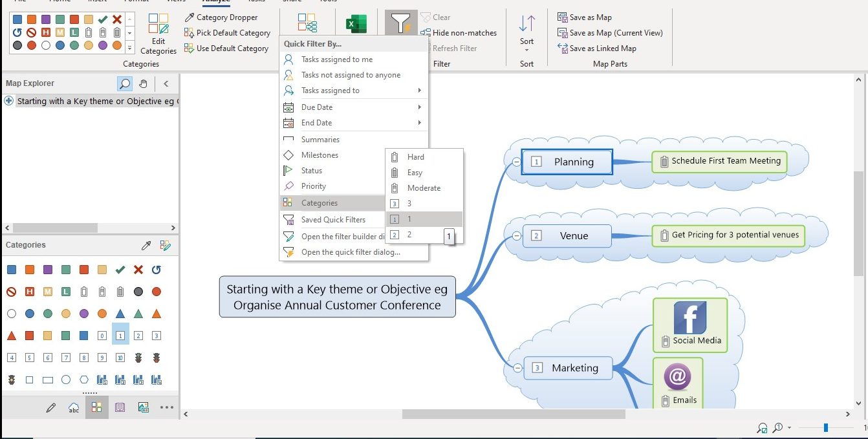Select the prohibition sign category in panel
The image size is (868, 439).
[11, 292]
